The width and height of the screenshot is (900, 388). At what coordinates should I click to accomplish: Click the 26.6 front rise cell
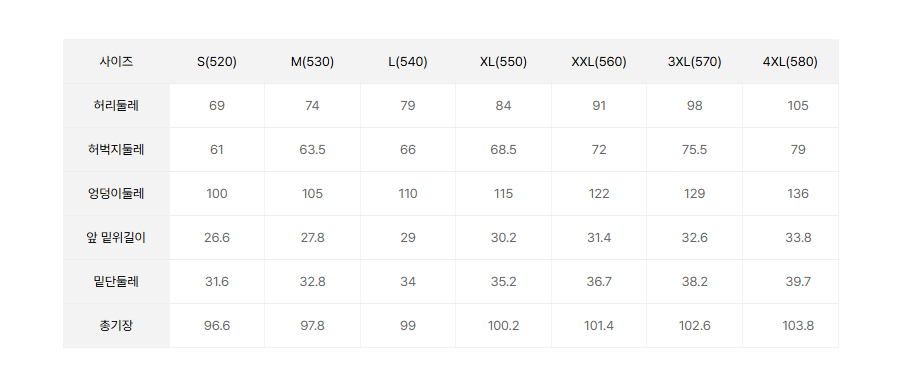[217, 238]
